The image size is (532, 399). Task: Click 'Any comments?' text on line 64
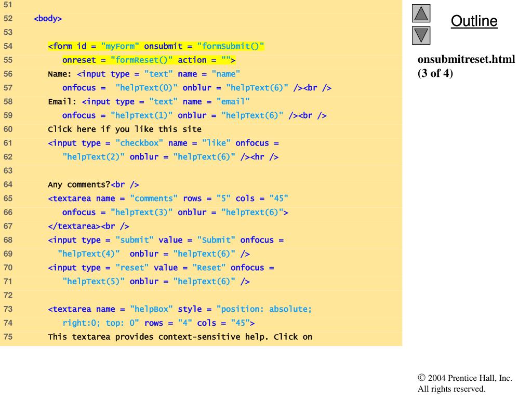(79, 184)
